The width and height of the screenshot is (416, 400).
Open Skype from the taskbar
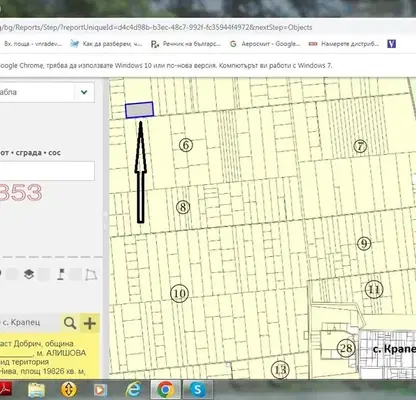tap(198, 389)
